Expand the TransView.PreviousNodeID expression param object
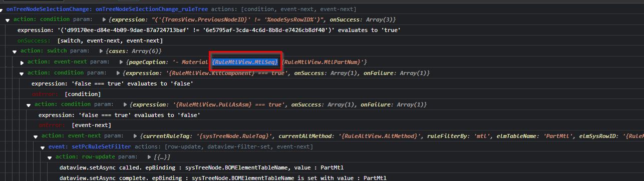Viewport: 644px width, 181px height. coord(104,19)
